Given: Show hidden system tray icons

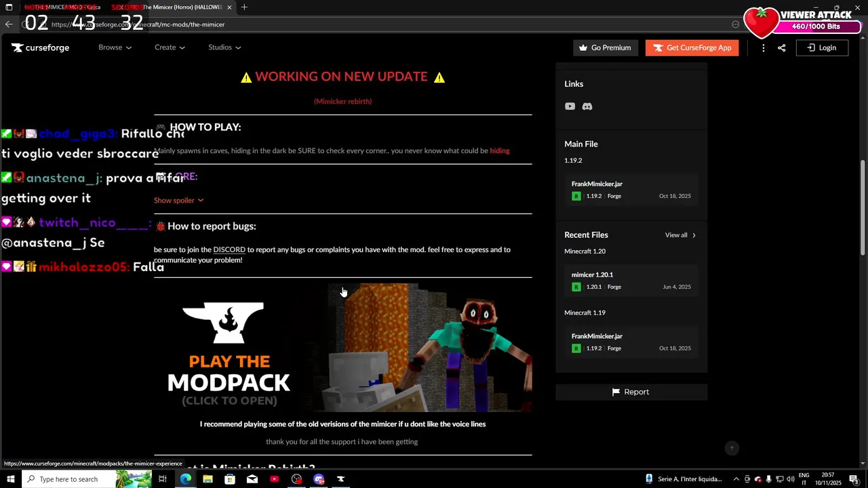Looking at the screenshot, I should click(736, 479).
